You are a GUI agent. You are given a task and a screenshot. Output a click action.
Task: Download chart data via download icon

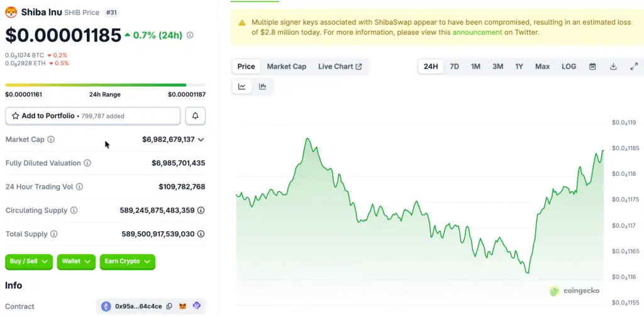(613, 67)
